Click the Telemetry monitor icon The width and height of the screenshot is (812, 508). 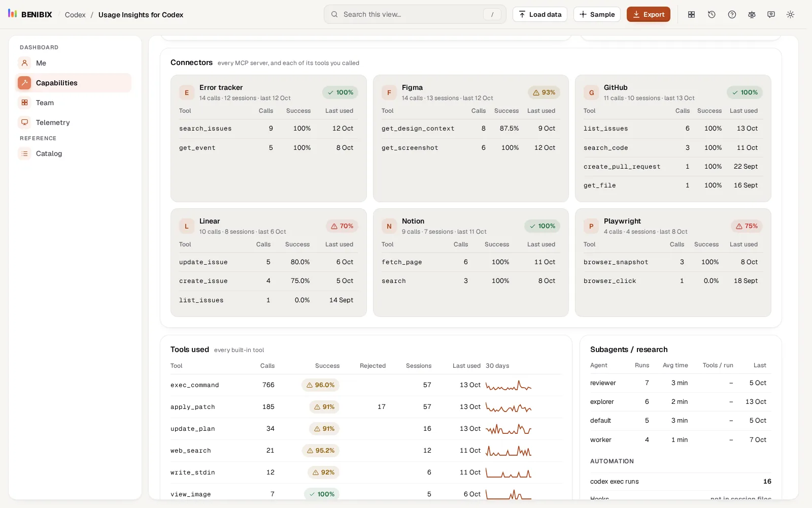coord(24,122)
